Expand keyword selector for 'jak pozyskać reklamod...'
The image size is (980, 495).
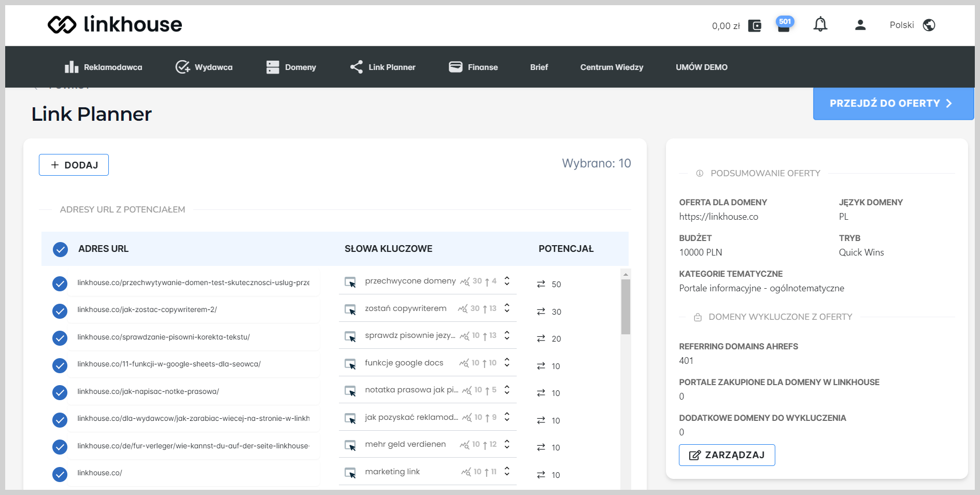pos(507,417)
